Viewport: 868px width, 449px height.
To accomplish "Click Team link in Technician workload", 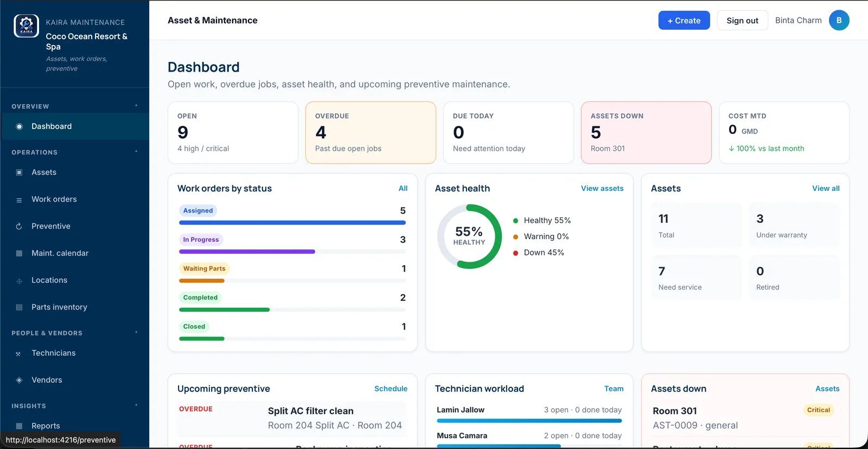I will (x=614, y=389).
